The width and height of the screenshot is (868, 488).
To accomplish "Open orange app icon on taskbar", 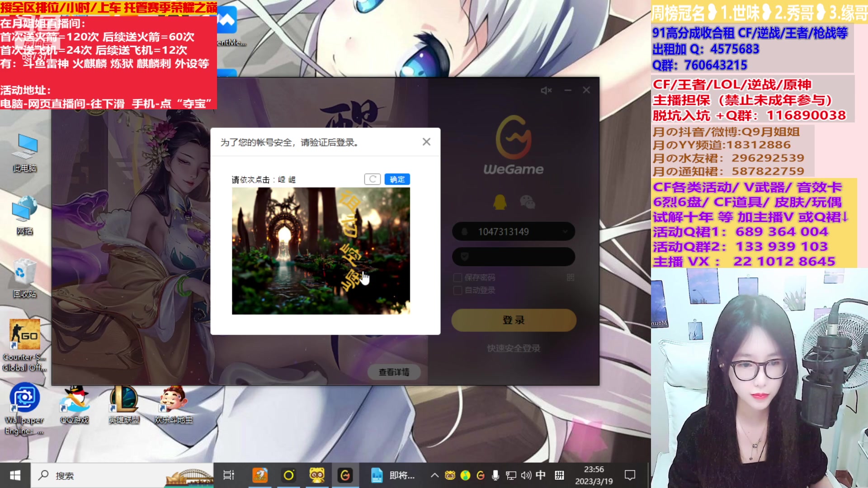I will coord(260,475).
